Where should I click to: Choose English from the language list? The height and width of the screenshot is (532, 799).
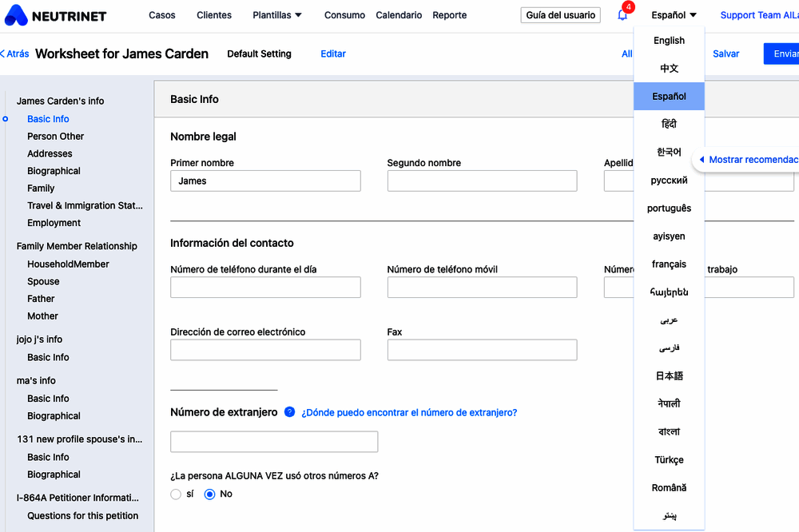(669, 41)
